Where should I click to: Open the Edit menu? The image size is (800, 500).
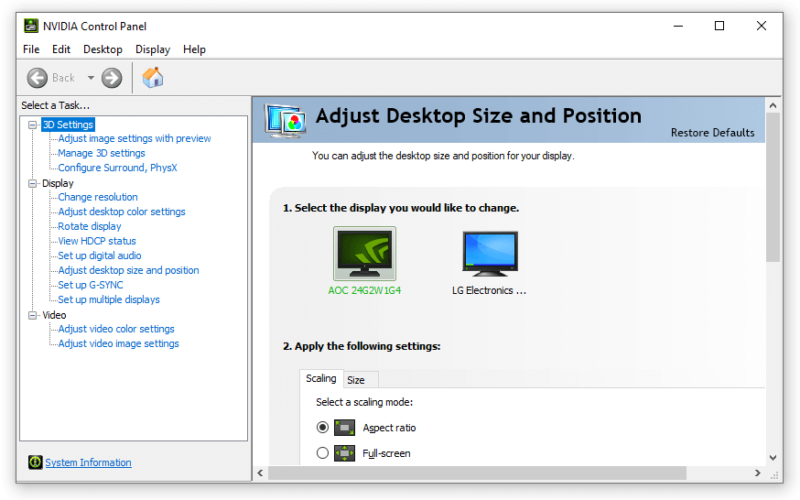61,49
